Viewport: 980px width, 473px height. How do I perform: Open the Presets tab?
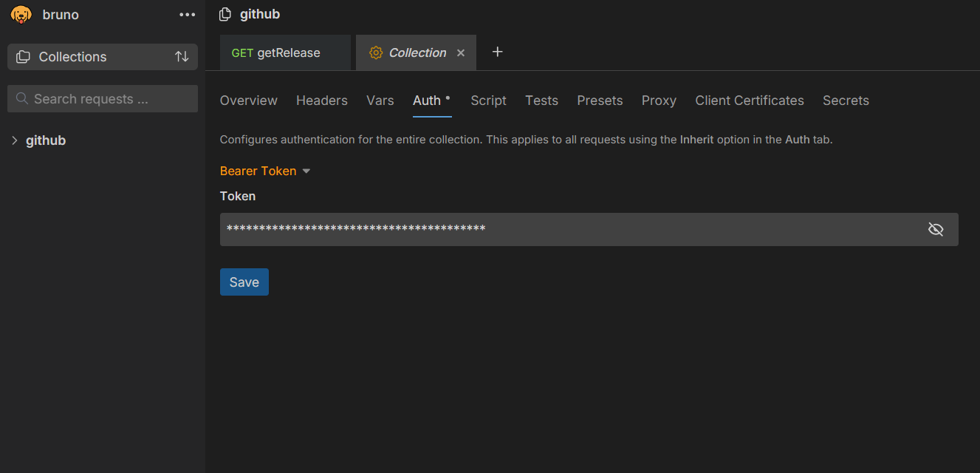tap(600, 101)
